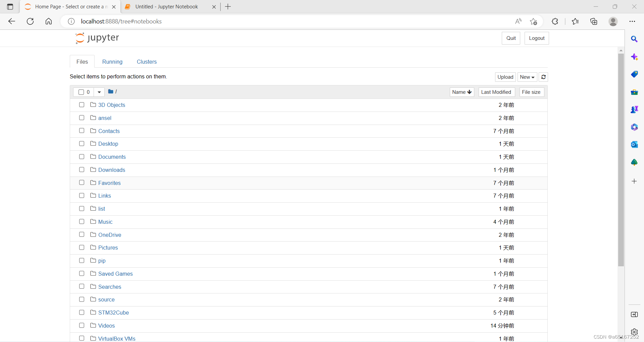The width and height of the screenshot is (644, 342).
Task: Refresh the notebook file list
Action: click(x=543, y=77)
